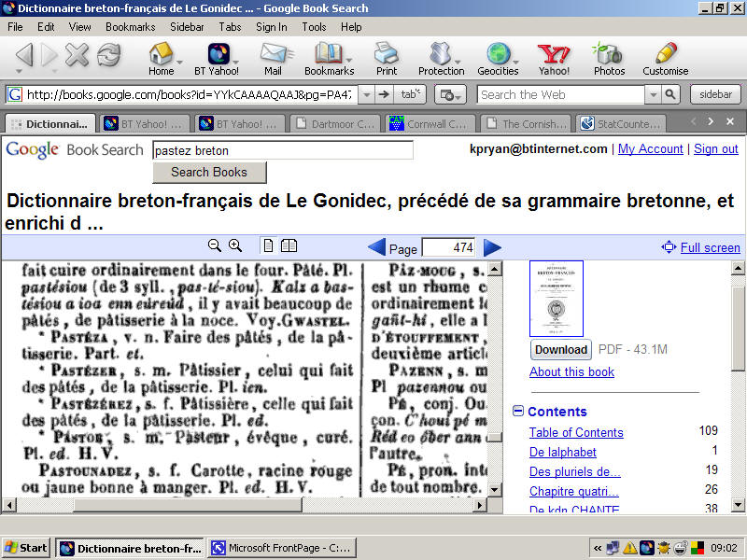Click the book cover thumbnail
This screenshot has height=560, width=747.
pyautogui.click(x=557, y=299)
